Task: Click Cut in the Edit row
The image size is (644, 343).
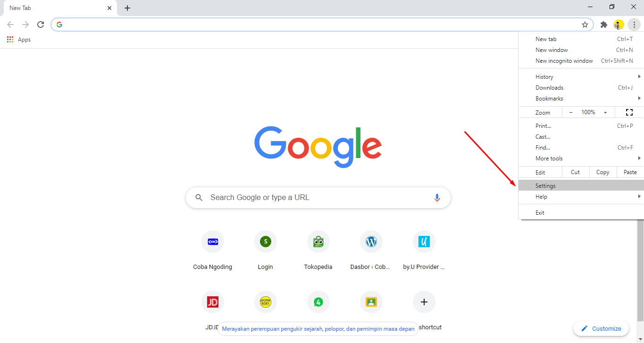Action: pyautogui.click(x=575, y=172)
